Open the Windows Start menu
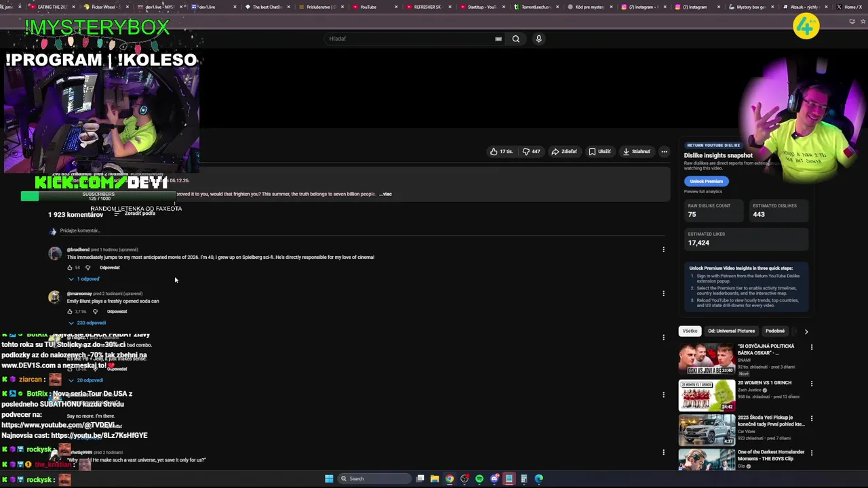The height and width of the screenshot is (488, 868). point(329,479)
